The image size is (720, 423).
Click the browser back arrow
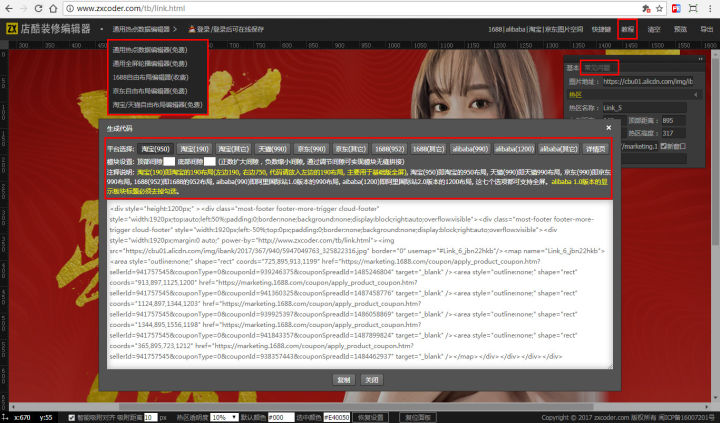(9, 8)
